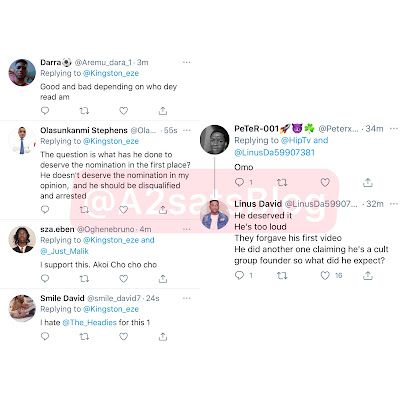Share Linus David's tweet
Viewport: 400px width, 400px height.
pyautogui.click(x=368, y=275)
